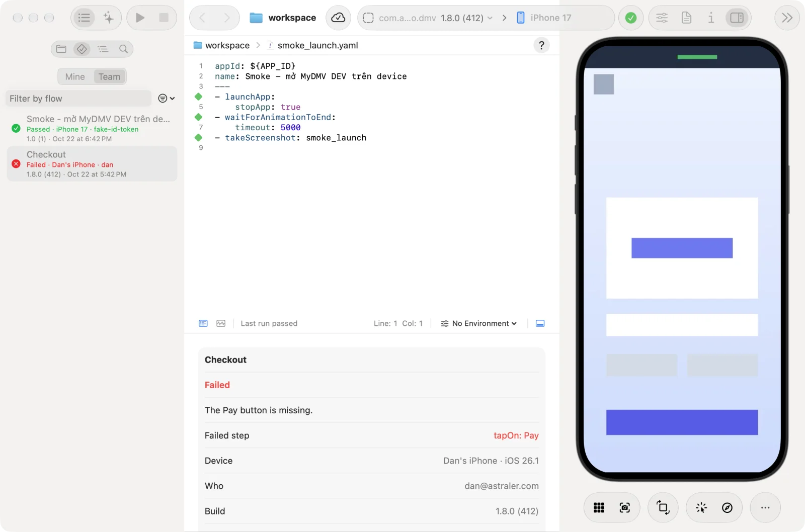Viewport: 805px width, 532px height.
Task: Select the failed Checkout flow run
Action: [92, 164]
